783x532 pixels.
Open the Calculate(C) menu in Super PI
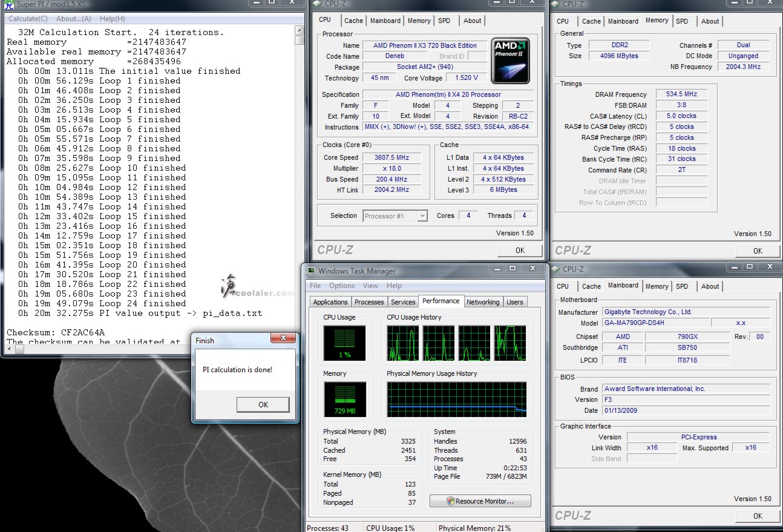tap(28, 19)
